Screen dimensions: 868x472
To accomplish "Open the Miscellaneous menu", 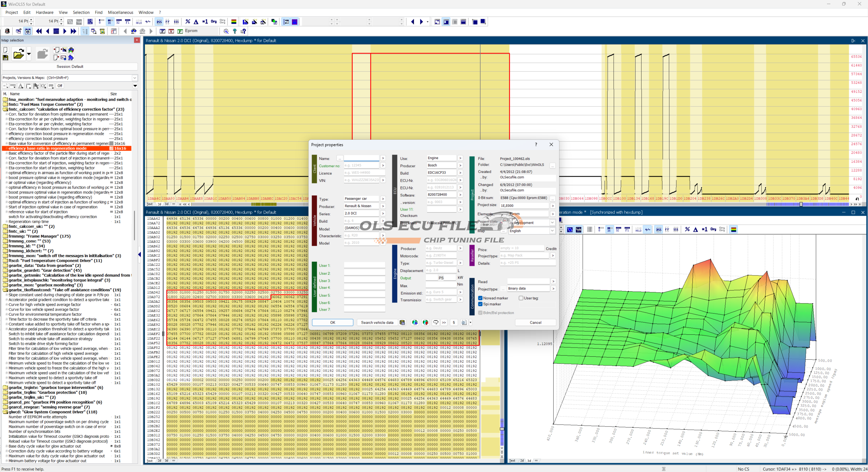I will point(120,12).
